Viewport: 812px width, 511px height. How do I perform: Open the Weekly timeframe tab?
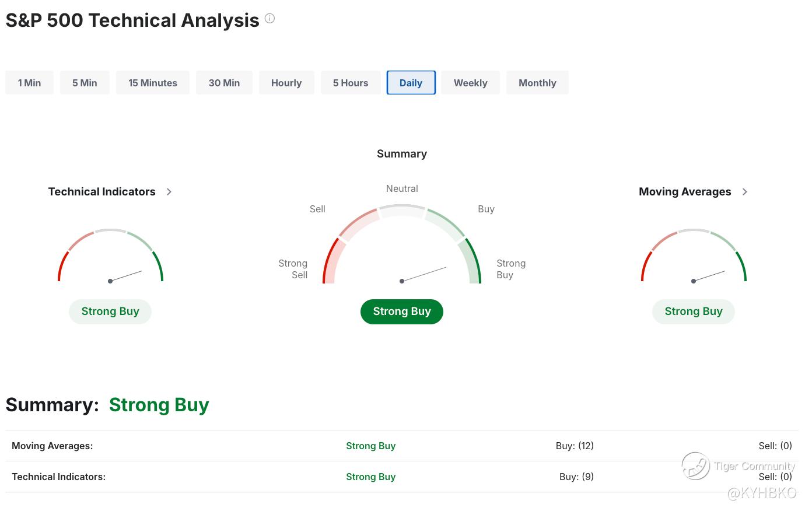(470, 83)
